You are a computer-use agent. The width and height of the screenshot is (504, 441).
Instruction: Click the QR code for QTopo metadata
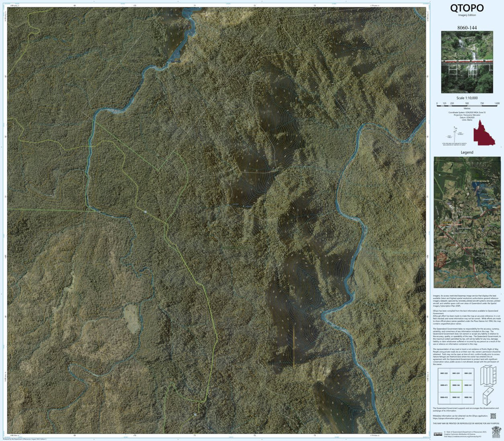[x=493, y=416]
